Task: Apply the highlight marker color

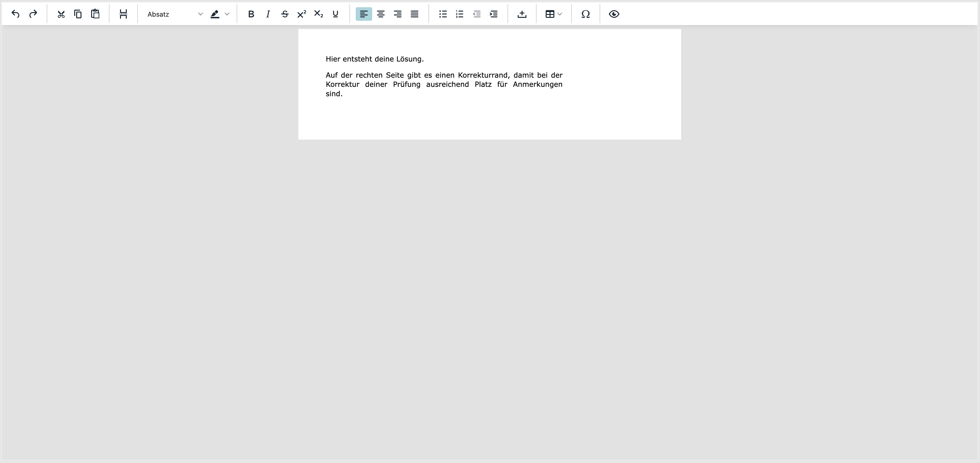Action: pos(215,14)
